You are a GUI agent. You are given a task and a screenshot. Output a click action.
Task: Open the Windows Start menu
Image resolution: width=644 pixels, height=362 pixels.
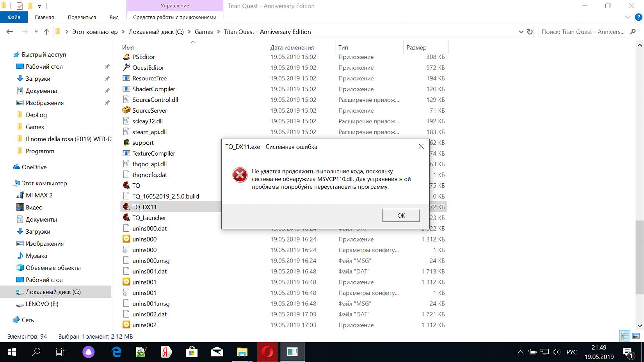pyautogui.click(x=12, y=352)
